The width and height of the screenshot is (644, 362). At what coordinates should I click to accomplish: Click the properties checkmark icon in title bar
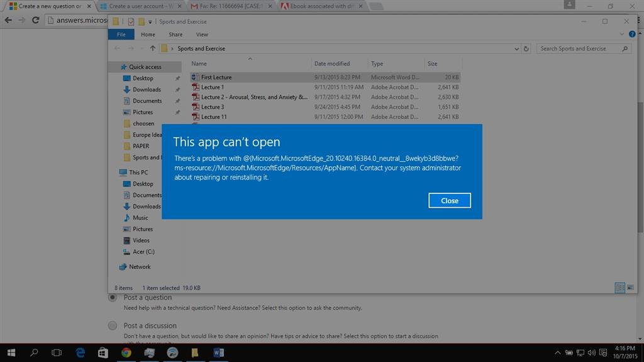point(131,22)
